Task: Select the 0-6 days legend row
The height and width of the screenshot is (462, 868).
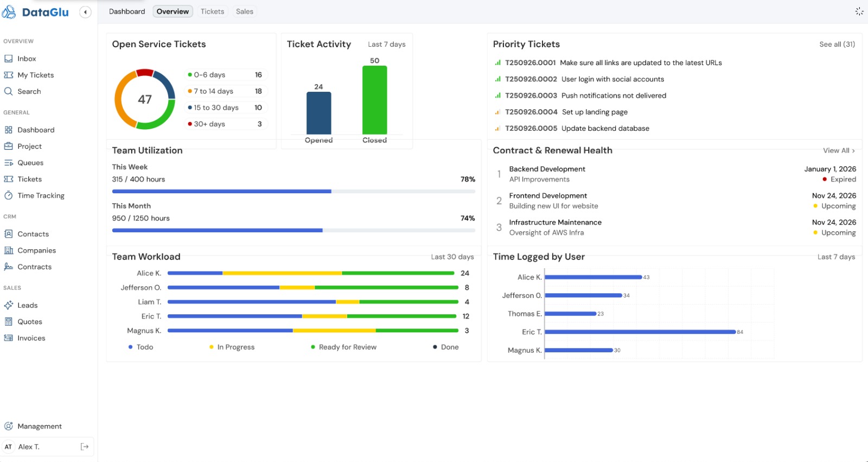Action: point(225,75)
